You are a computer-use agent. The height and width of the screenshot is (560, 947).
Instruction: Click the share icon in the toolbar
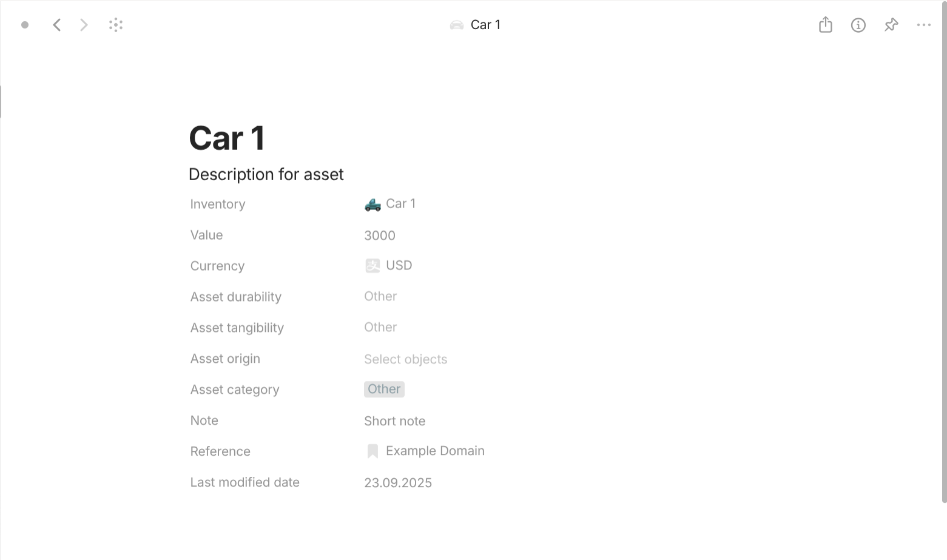point(825,25)
